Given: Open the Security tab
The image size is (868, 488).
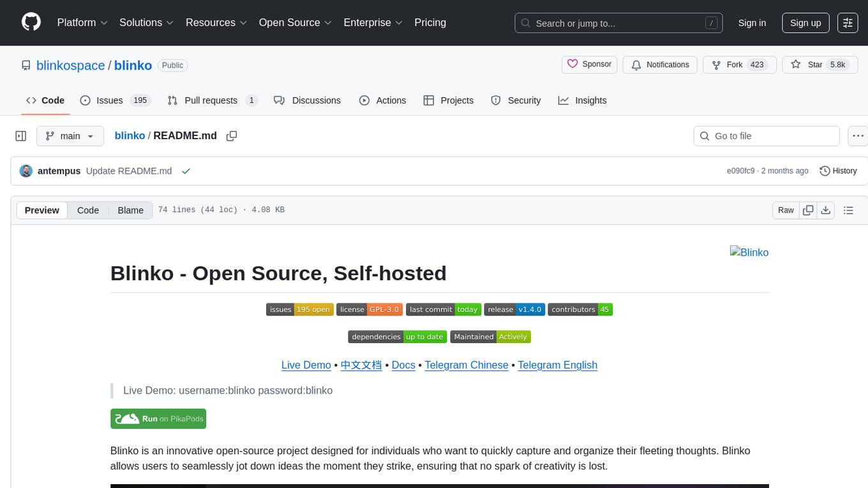Looking at the screenshot, I should 516,100.
